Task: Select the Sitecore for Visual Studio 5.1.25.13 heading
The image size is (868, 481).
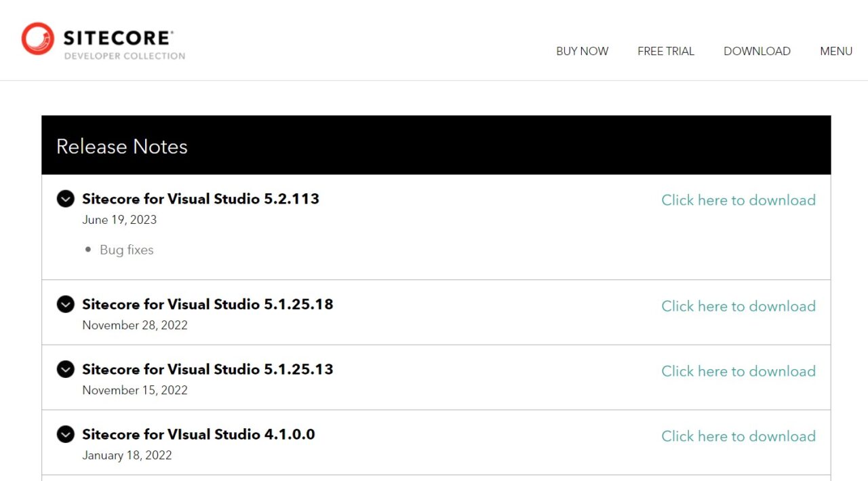Action: [x=208, y=369]
